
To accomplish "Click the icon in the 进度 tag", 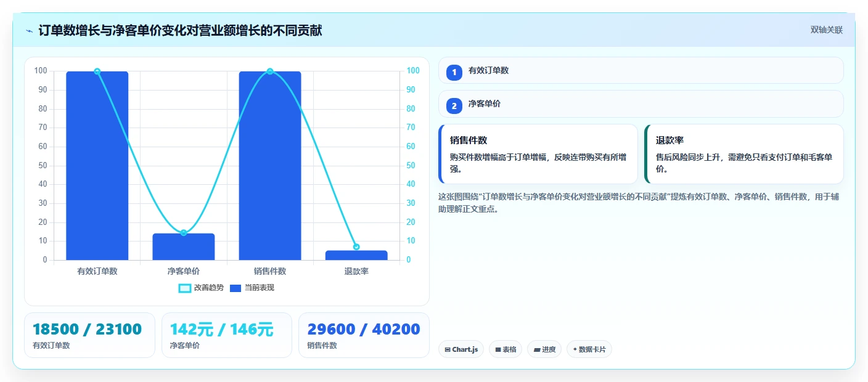I will [536, 350].
